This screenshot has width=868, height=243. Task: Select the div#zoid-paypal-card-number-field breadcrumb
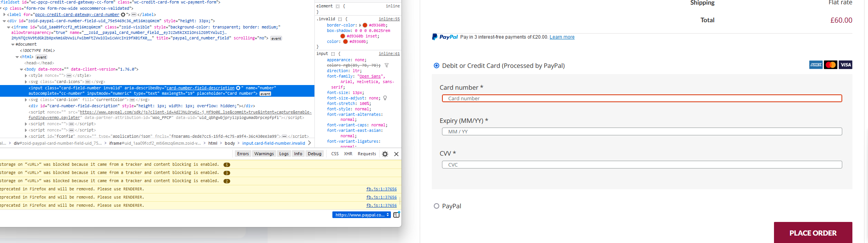tap(58, 143)
